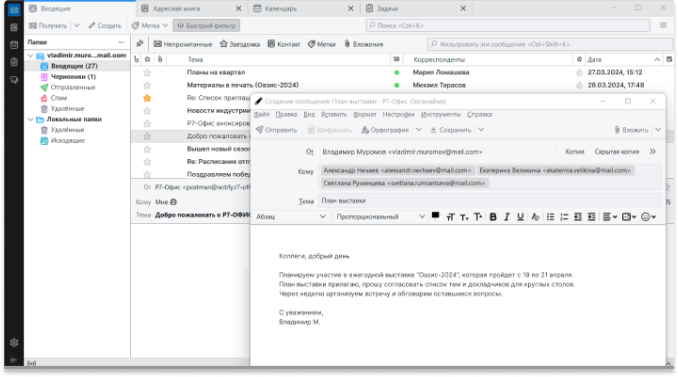Add a Cc (Копия) field
678x377 pixels.
coord(575,152)
